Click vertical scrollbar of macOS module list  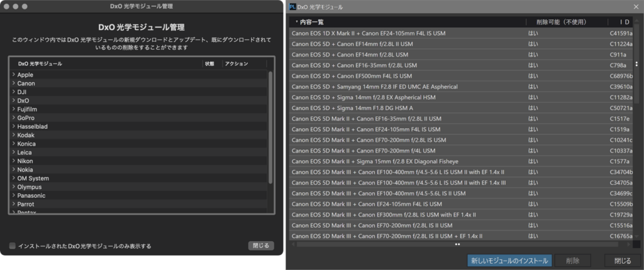coord(270,127)
